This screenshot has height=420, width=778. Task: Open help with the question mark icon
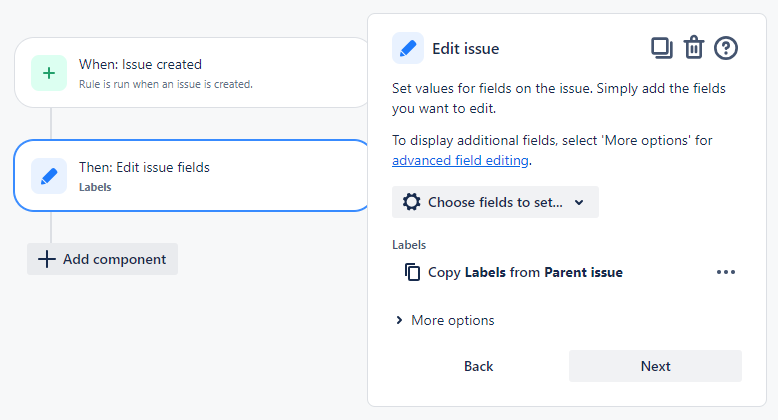coord(726,47)
